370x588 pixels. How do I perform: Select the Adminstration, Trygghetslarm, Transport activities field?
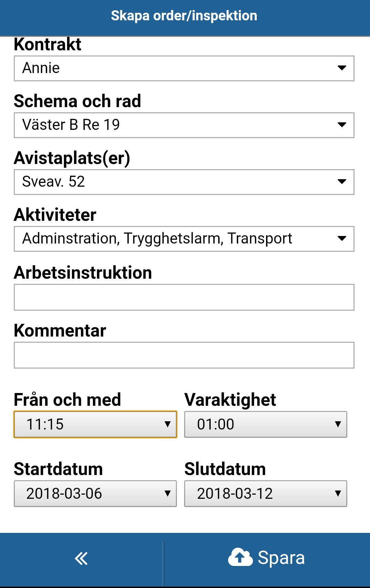coord(184,239)
